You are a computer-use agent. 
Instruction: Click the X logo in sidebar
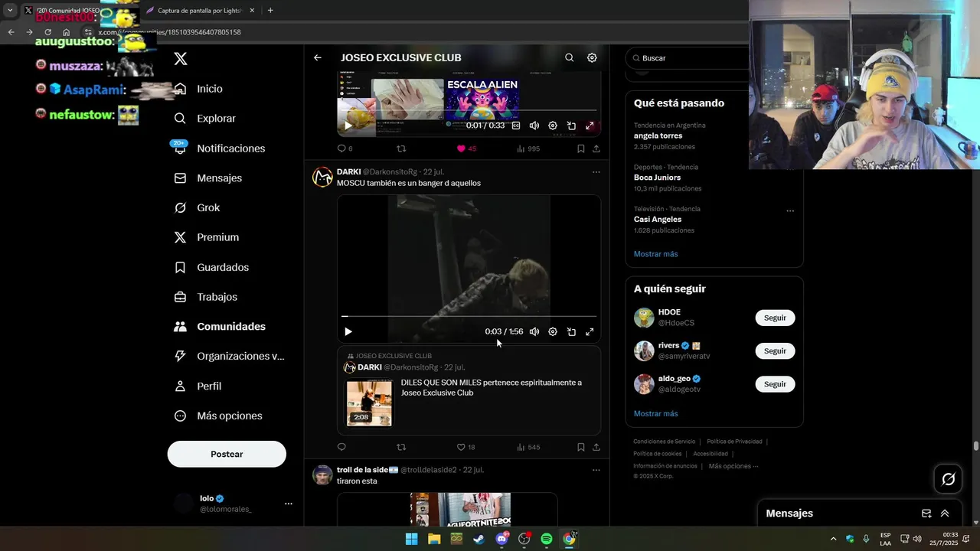[181, 59]
